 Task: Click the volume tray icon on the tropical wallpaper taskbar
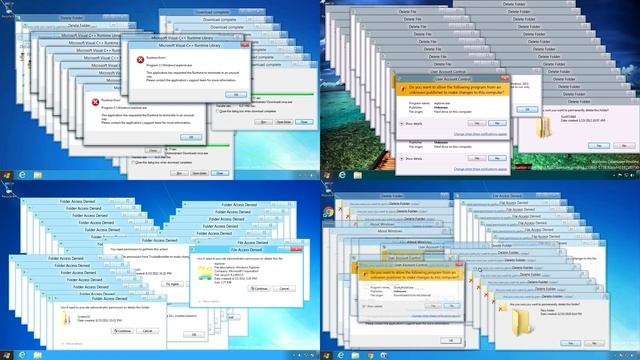633,175
